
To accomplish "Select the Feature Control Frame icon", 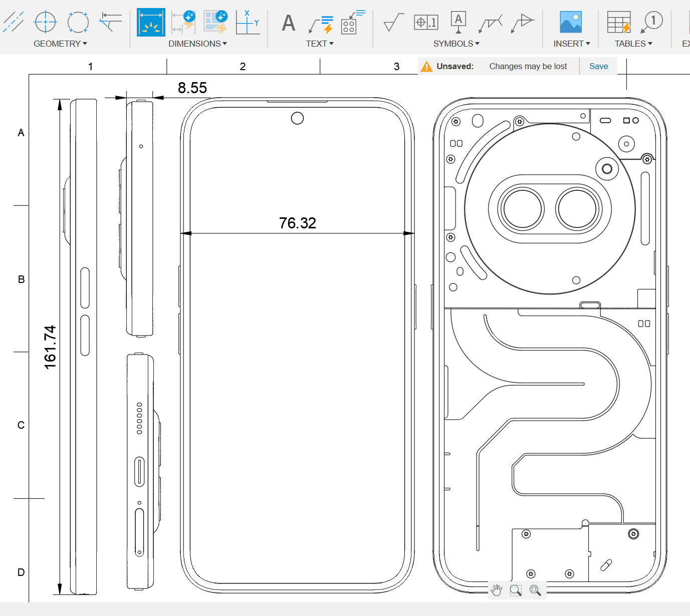I will click(x=426, y=23).
